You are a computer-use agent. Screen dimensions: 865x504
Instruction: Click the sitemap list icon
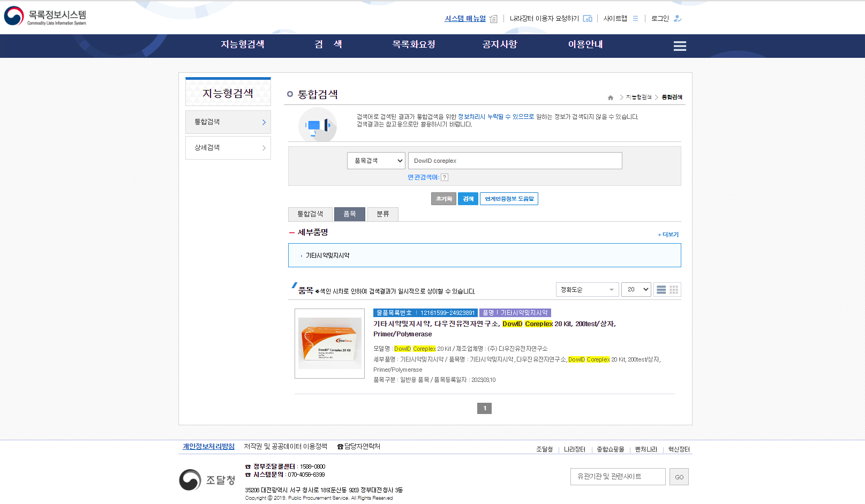pyautogui.click(x=635, y=18)
